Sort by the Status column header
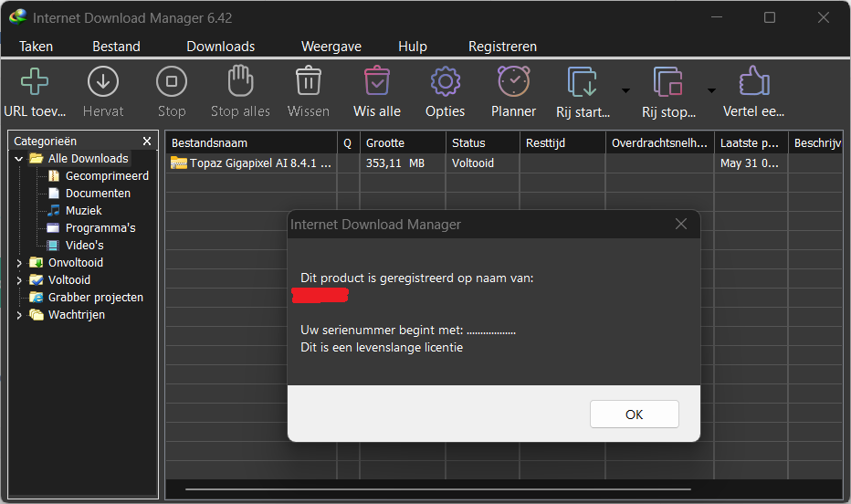 point(482,143)
